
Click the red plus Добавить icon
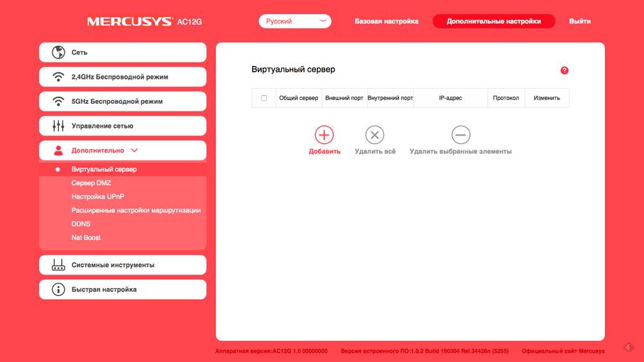324,135
